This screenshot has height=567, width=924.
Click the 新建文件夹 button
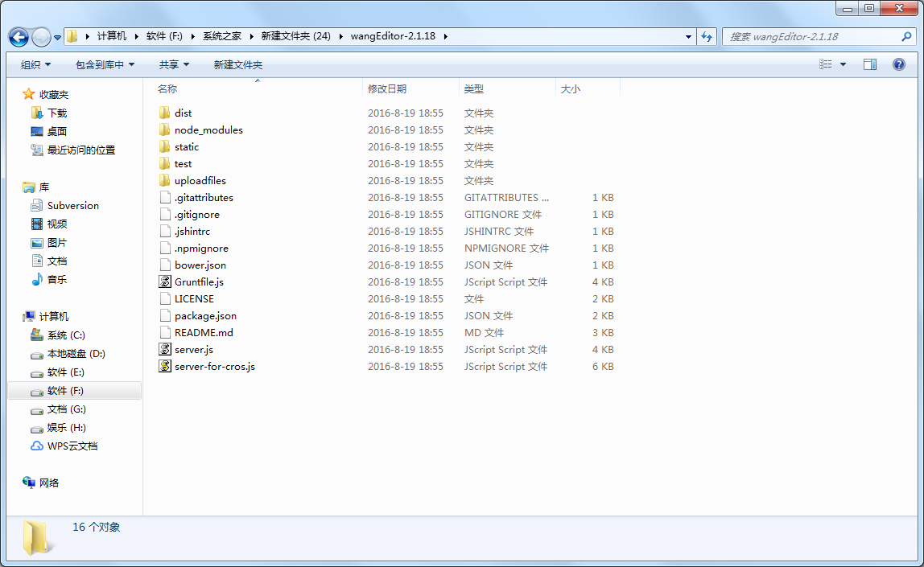(x=237, y=64)
